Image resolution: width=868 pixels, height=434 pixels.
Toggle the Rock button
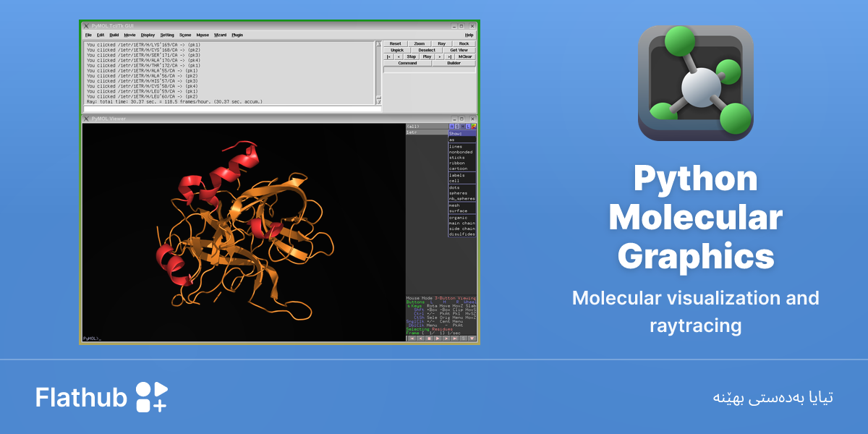[x=464, y=43]
